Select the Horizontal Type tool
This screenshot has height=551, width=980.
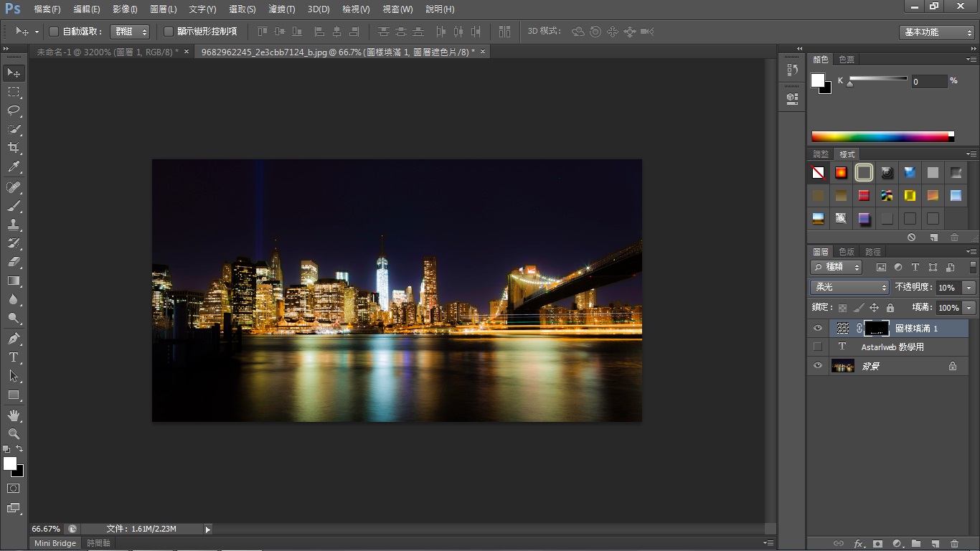click(x=14, y=357)
